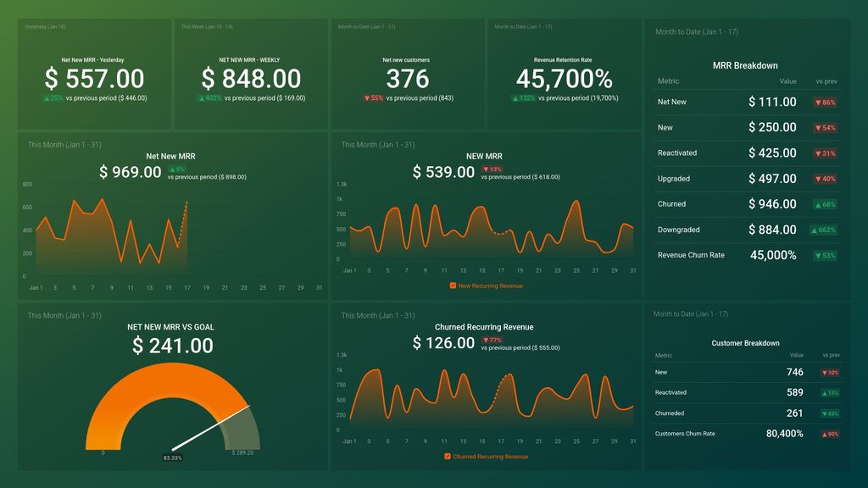The height and width of the screenshot is (488, 868).
Task: Select the $425.00 Reactivated value
Action: pyautogui.click(x=772, y=152)
